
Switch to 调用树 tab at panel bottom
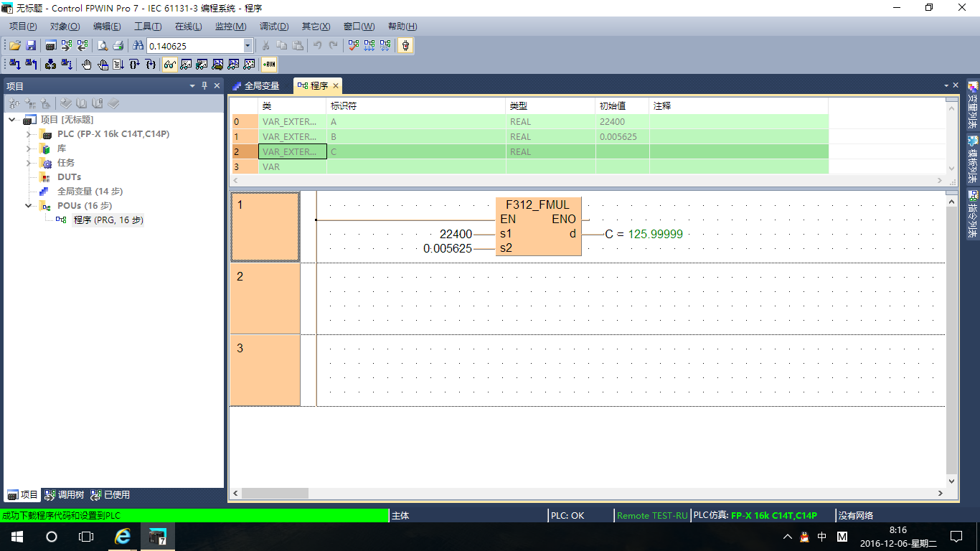coord(65,495)
